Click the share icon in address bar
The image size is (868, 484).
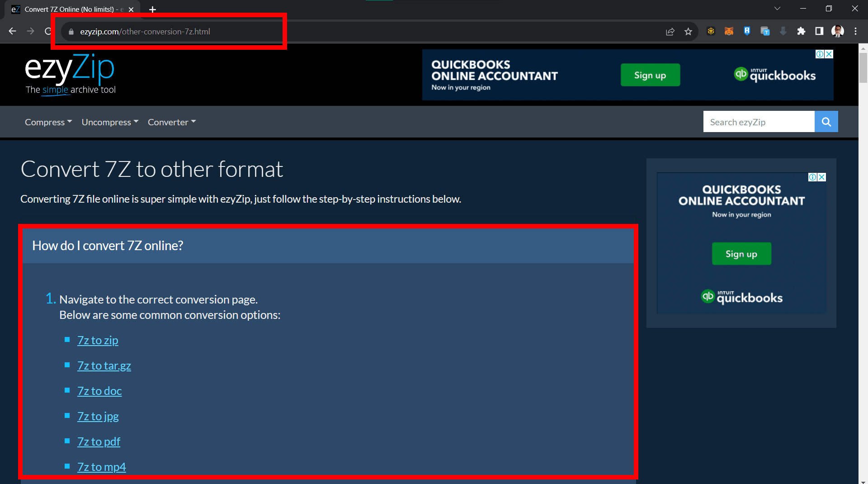[x=670, y=31]
